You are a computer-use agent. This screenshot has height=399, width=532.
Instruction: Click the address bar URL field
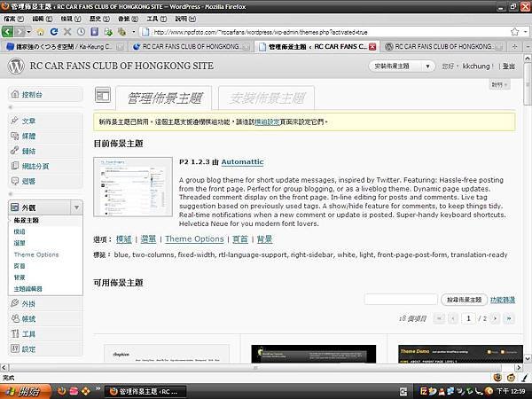(x=325, y=32)
